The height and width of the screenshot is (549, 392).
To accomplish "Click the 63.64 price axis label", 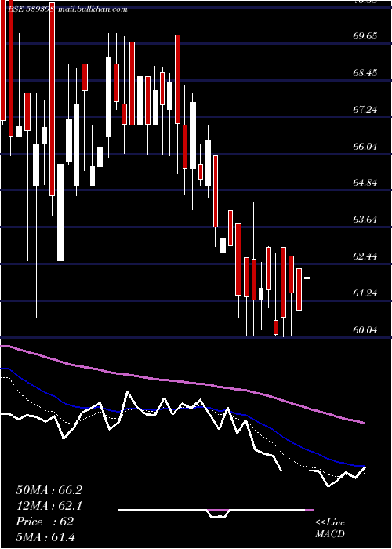I will [x=365, y=220].
